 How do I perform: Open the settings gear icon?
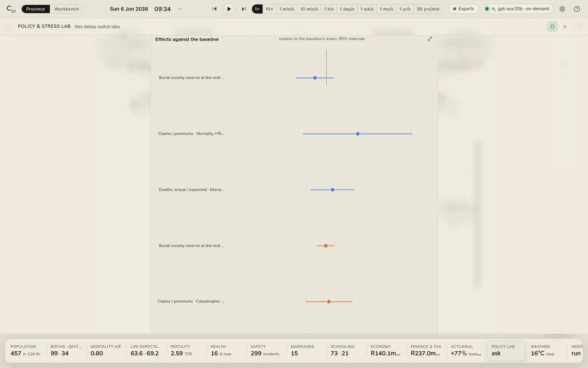pyautogui.click(x=562, y=9)
